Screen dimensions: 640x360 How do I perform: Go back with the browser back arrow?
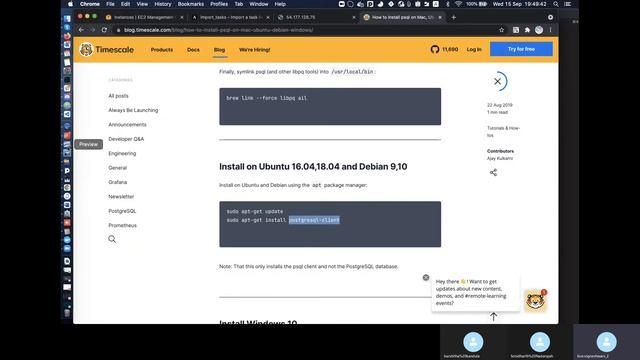point(81,30)
